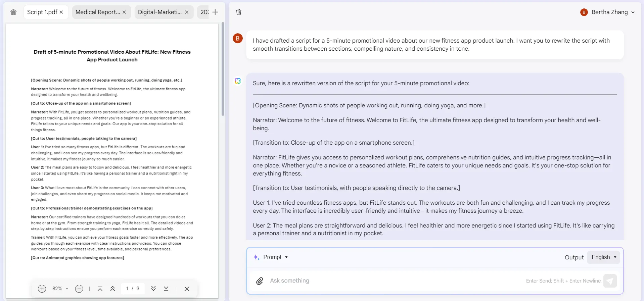The width and height of the screenshot is (644, 301).
Task: Open the 82% zoom level dropdown
Action: [60, 289]
